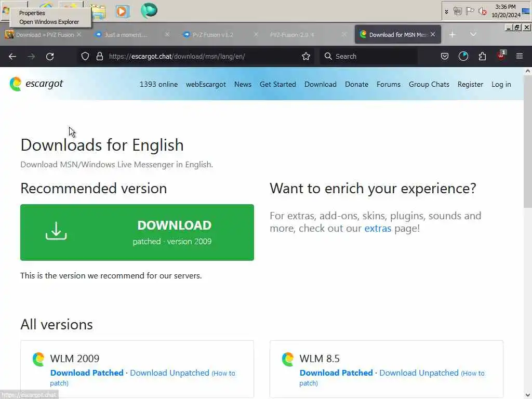The image size is (532, 399).
Task: Close the Just a moment tab
Action: pyautogui.click(x=167, y=35)
